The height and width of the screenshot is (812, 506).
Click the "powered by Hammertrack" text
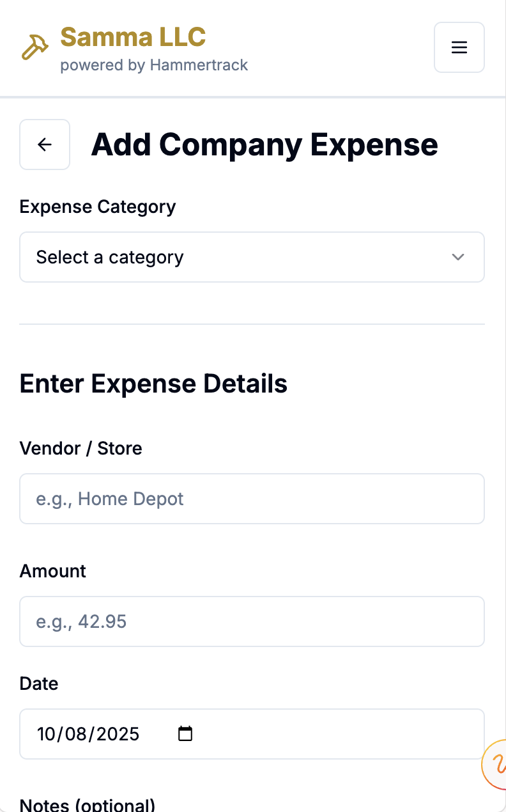click(154, 65)
